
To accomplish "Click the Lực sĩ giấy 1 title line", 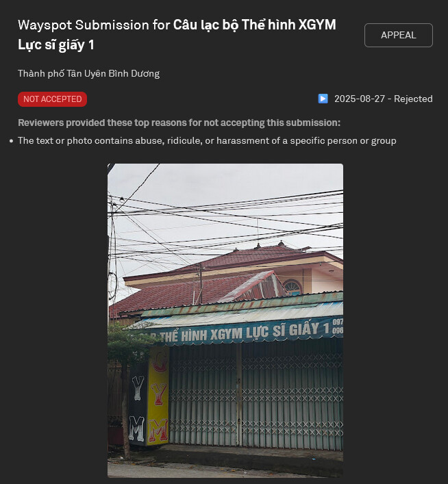I will [x=56, y=44].
